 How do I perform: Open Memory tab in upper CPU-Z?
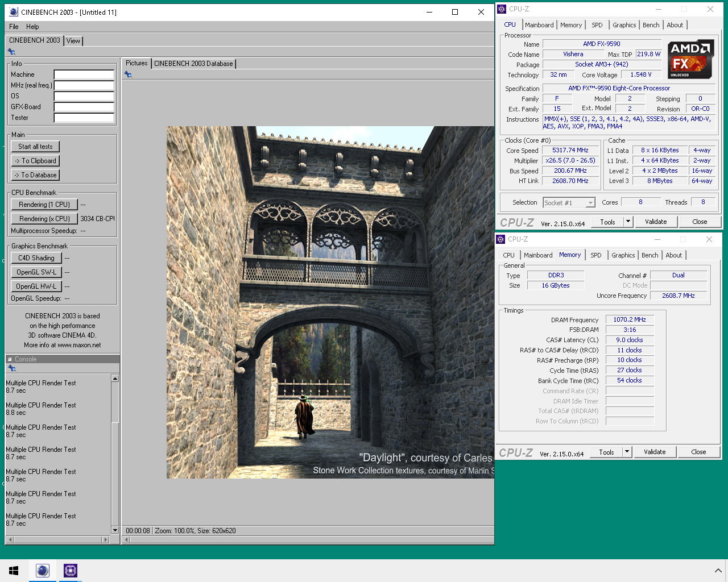(x=571, y=25)
